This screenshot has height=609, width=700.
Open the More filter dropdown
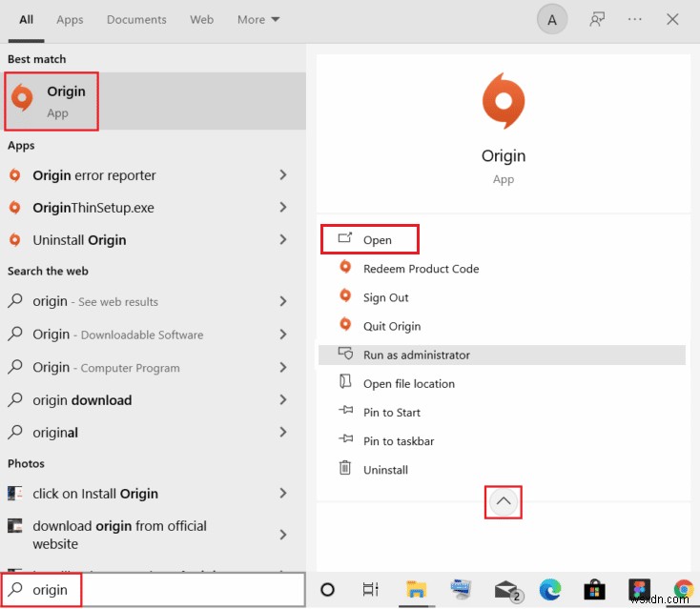(x=258, y=20)
